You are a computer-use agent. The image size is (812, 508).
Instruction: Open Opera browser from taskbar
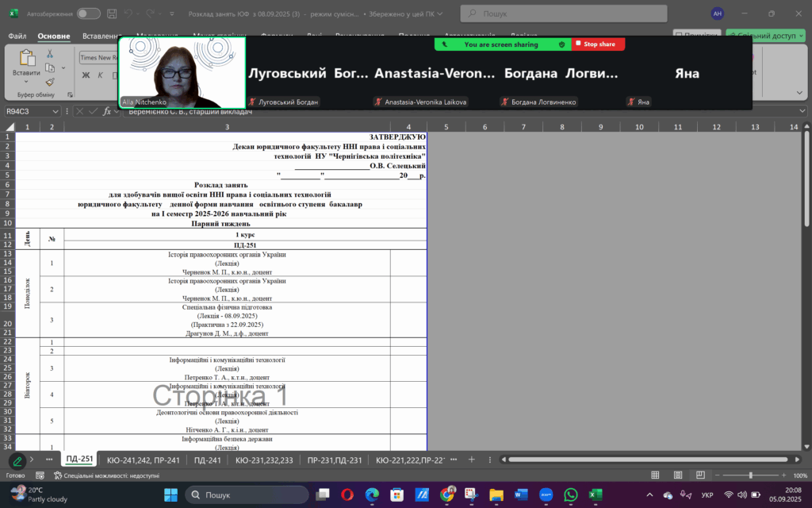tap(347, 495)
